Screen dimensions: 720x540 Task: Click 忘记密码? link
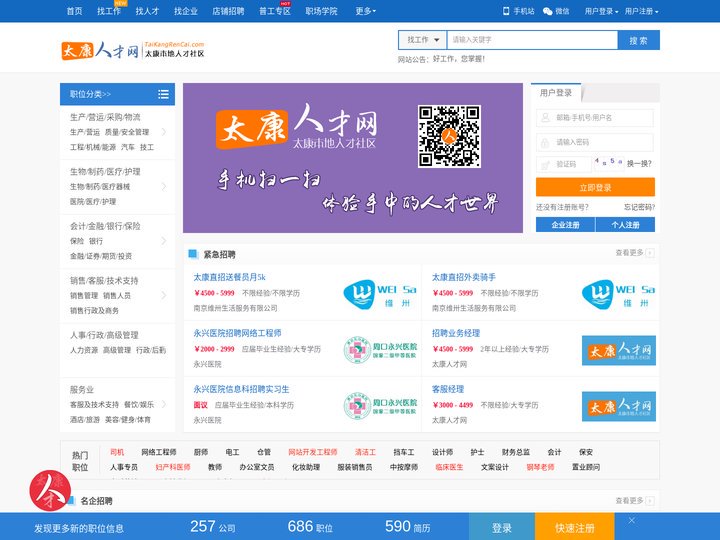(x=639, y=207)
